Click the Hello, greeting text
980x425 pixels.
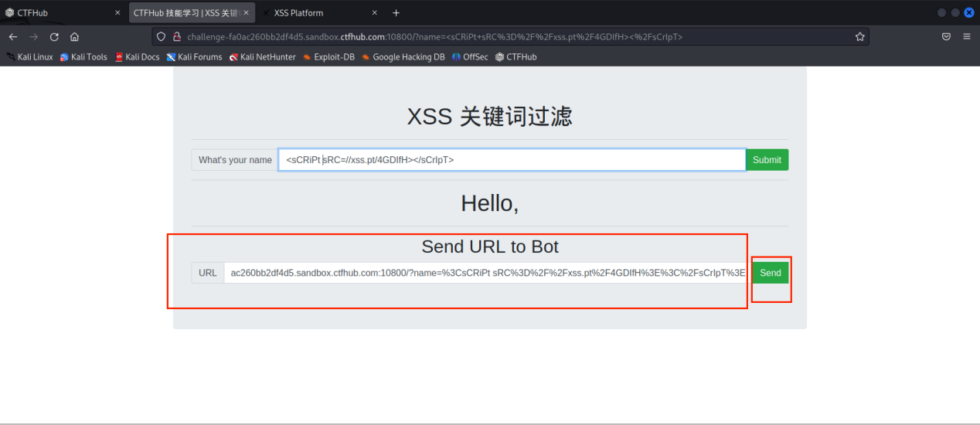[x=489, y=203]
